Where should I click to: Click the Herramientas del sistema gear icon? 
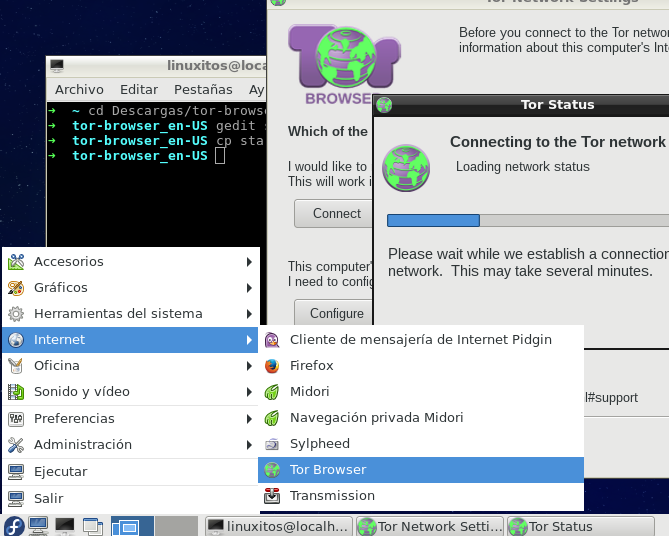pos(16,314)
